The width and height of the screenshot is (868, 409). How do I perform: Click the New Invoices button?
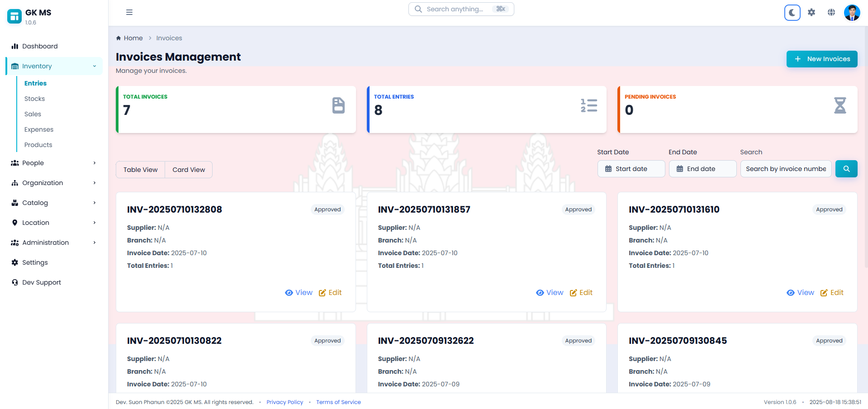[821, 59]
